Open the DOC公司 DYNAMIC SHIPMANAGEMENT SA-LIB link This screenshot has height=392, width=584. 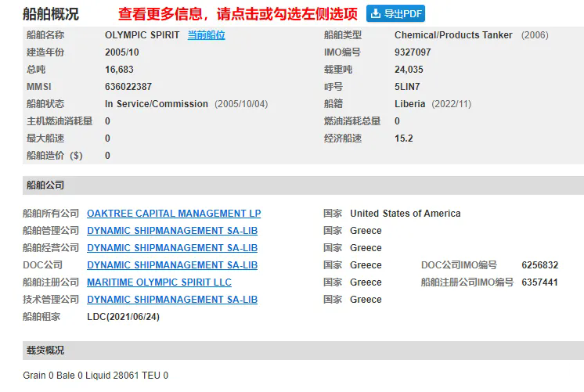click(x=172, y=265)
